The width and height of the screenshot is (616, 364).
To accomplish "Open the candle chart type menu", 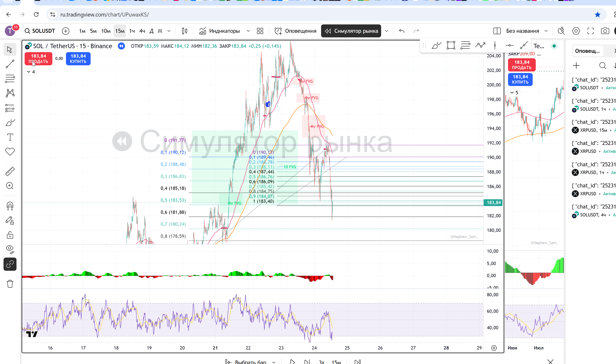I will (185, 31).
